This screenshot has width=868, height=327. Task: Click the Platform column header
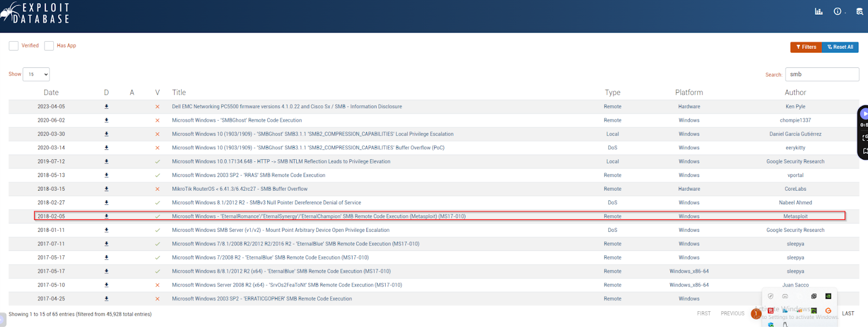[x=689, y=92]
